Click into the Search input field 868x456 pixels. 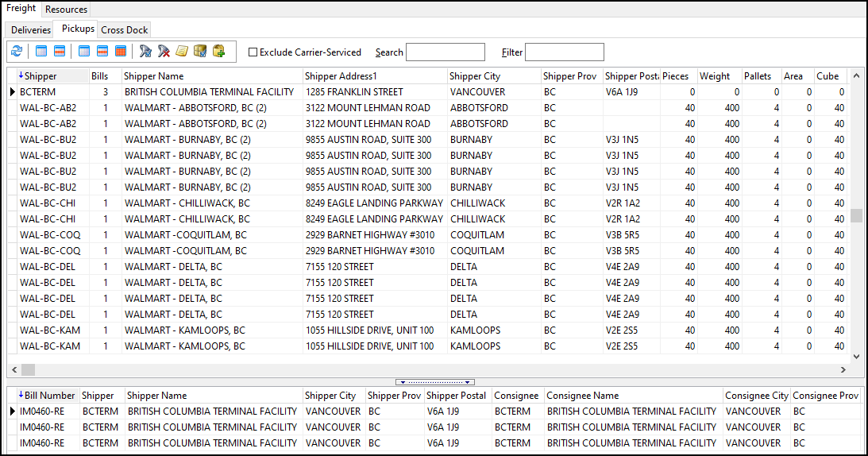point(445,52)
